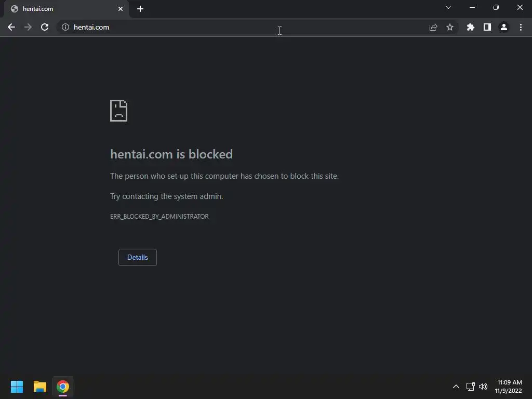
Task: Toggle the side panel
Action: [x=487, y=27]
